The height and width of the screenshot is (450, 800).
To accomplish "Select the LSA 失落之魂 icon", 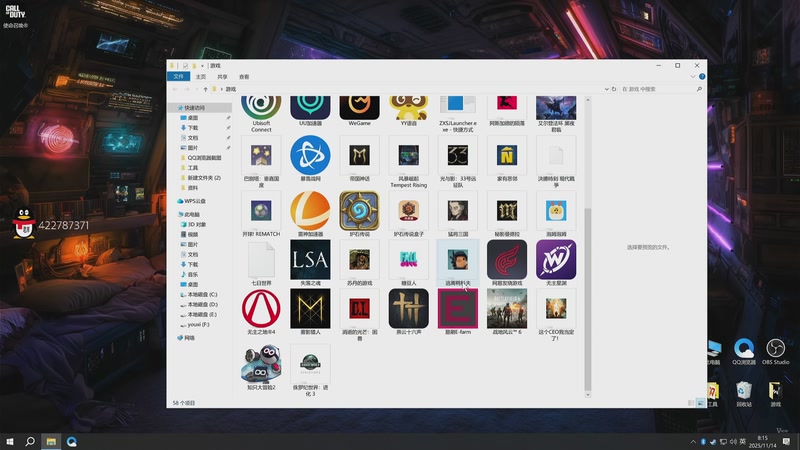I will tap(310, 260).
